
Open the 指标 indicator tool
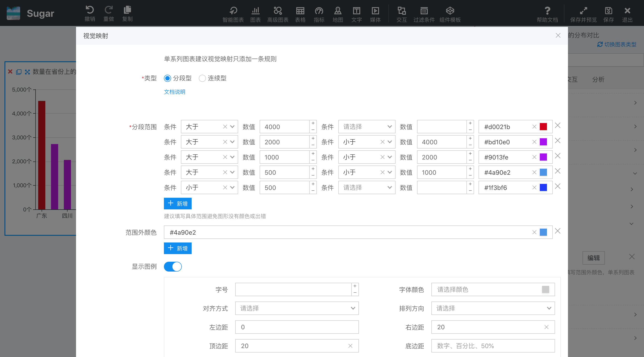[319, 14]
